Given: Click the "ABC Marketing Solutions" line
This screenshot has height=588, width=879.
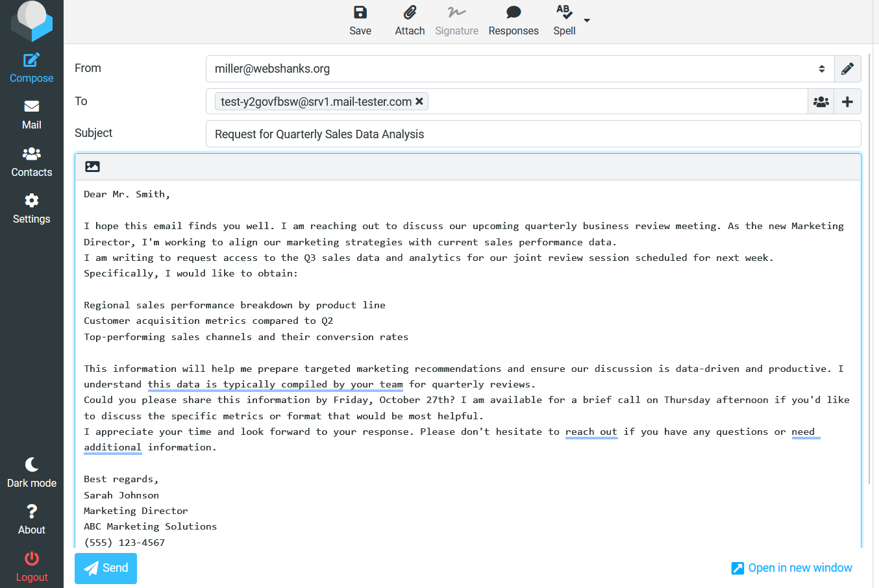Looking at the screenshot, I should (x=151, y=526).
